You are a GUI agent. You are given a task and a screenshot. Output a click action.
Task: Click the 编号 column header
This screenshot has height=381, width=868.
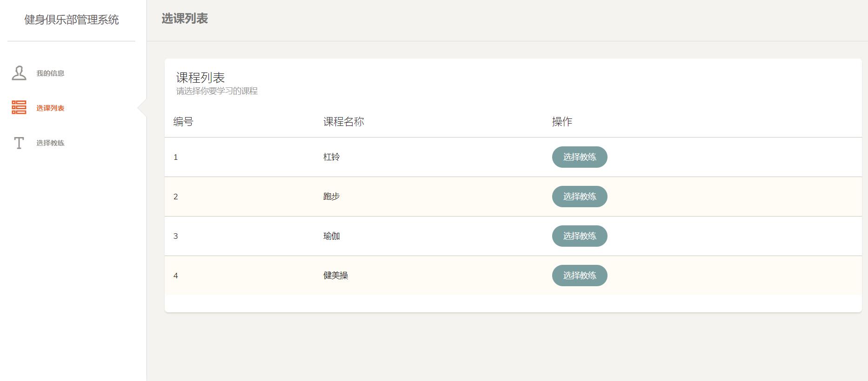click(183, 122)
